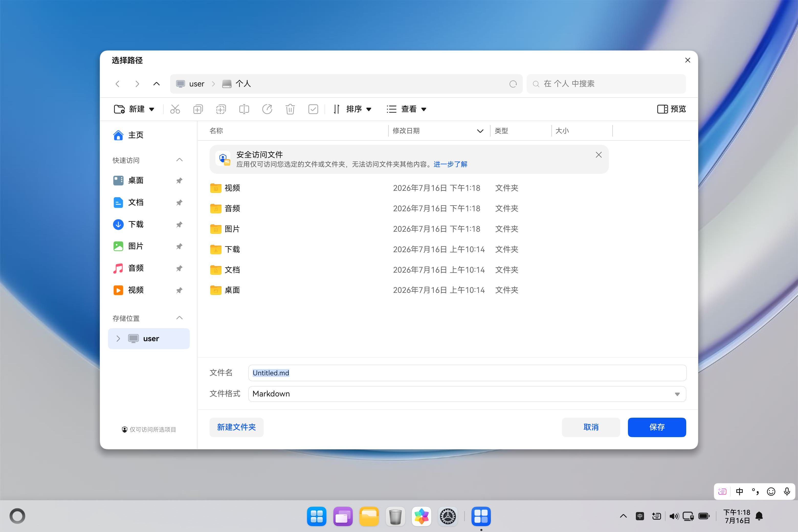The image size is (798, 532).
Task: Open the volume control in system tray
Action: click(674, 516)
